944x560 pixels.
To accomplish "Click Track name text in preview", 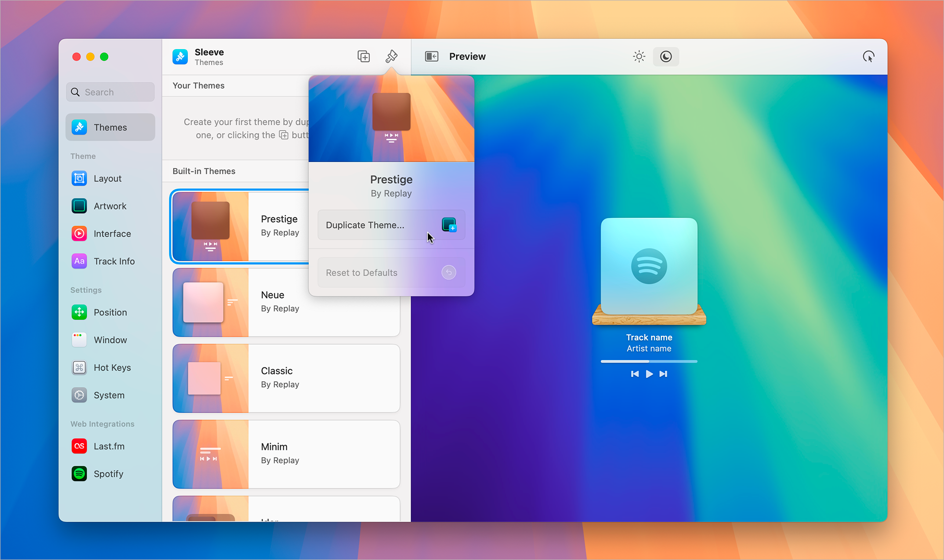I will [x=649, y=337].
